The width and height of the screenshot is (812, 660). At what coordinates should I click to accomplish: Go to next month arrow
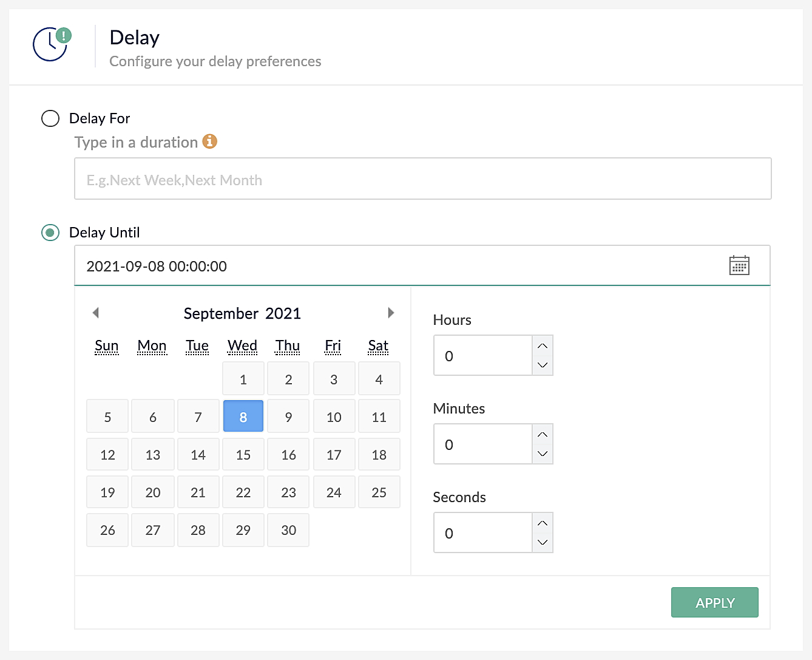[391, 313]
